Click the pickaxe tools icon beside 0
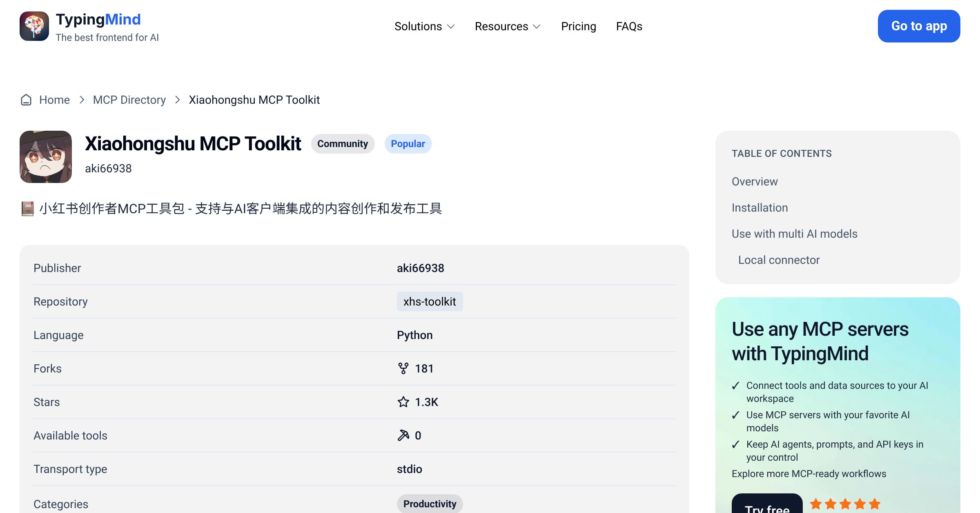The width and height of the screenshot is (980, 513). pos(403,435)
